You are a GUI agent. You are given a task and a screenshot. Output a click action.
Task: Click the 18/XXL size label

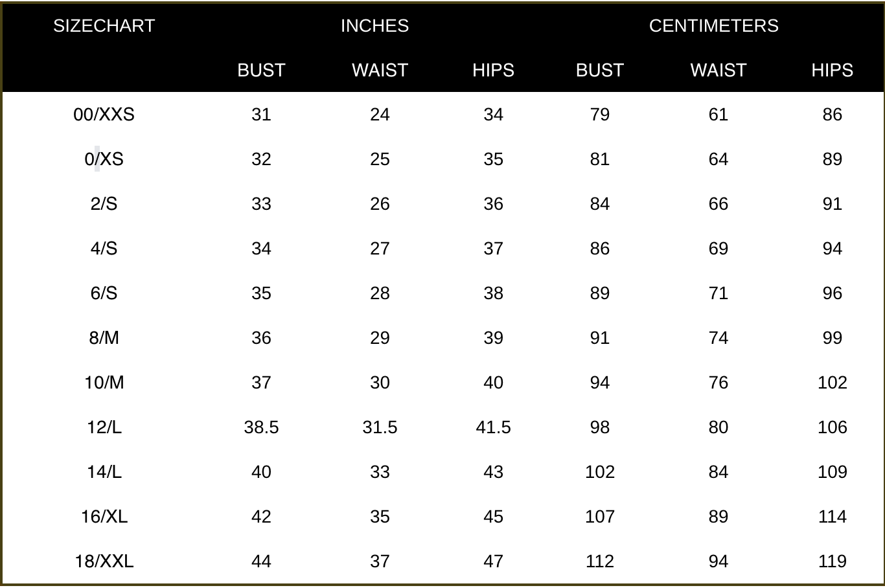pyautogui.click(x=104, y=561)
